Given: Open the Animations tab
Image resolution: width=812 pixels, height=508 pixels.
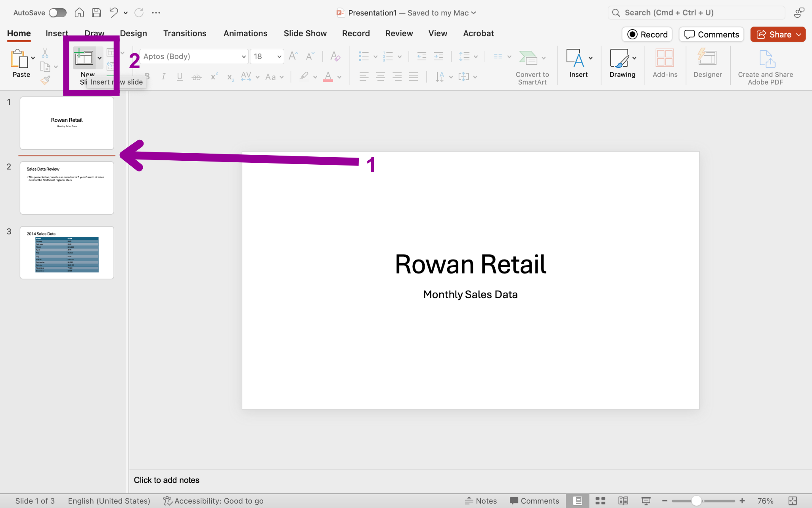Looking at the screenshot, I should [245, 33].
